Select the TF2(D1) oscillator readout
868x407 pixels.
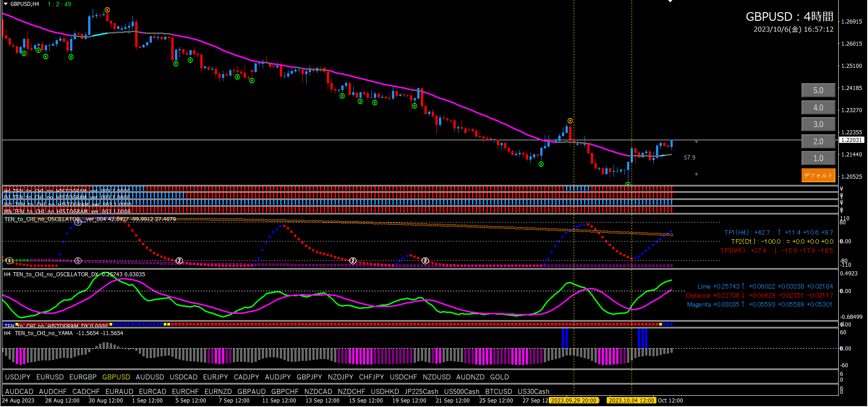coord(782,241)
